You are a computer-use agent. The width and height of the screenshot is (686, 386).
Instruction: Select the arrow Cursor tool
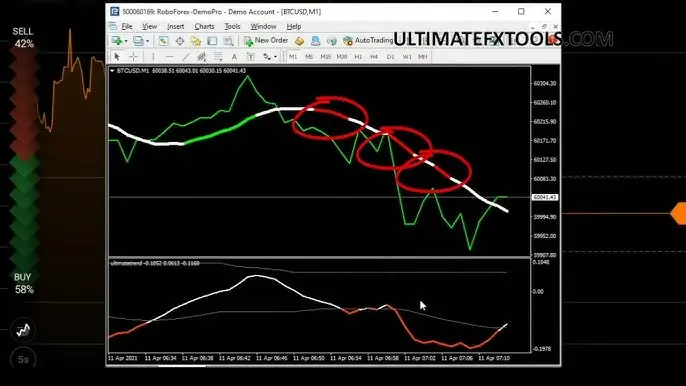click(x=117, y=56)
